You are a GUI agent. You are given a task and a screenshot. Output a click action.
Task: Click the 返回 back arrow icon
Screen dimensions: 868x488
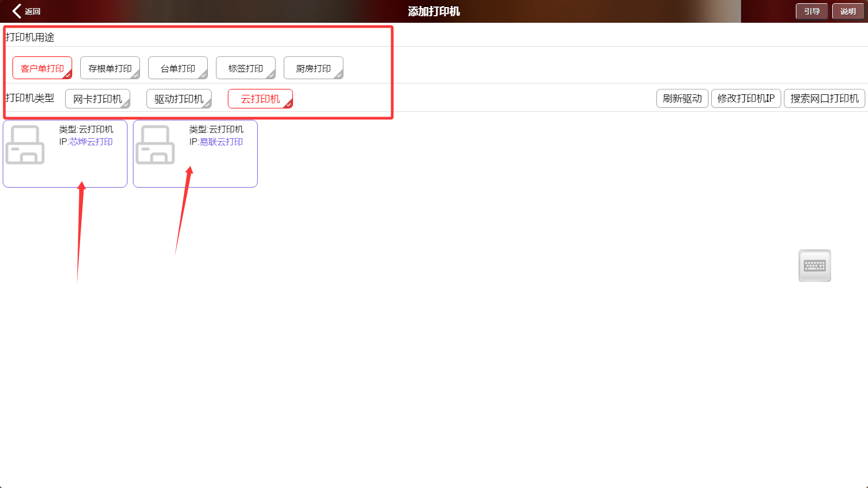[x=17, y=11]
